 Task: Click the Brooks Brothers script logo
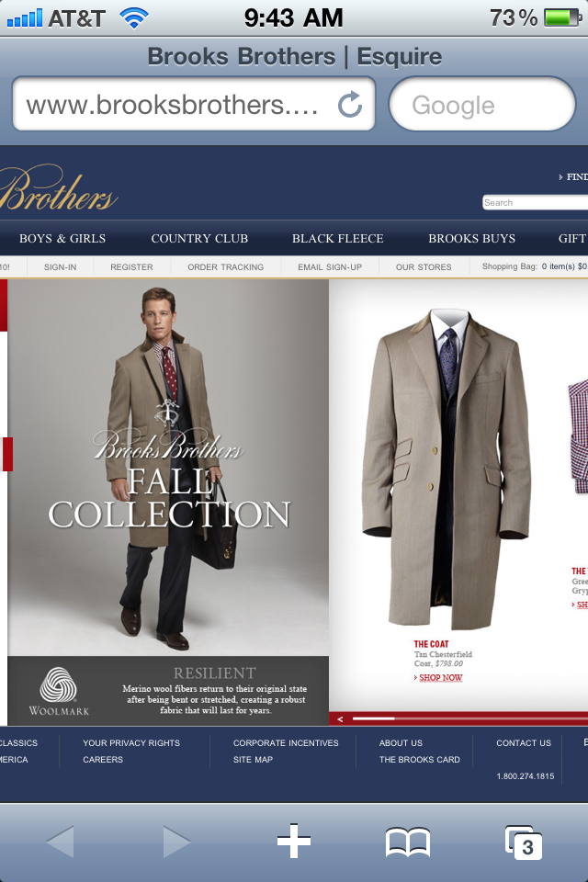point(58,189)
